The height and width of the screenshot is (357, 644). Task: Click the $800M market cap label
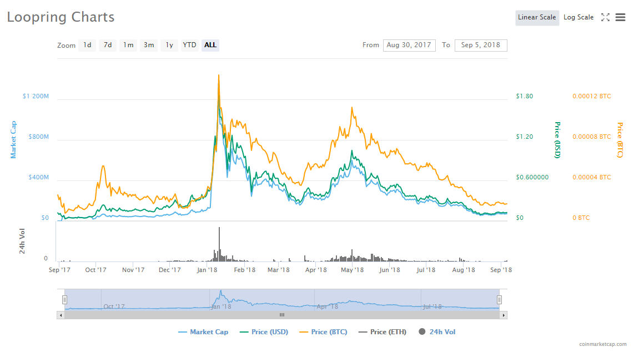tap(39, 137)
